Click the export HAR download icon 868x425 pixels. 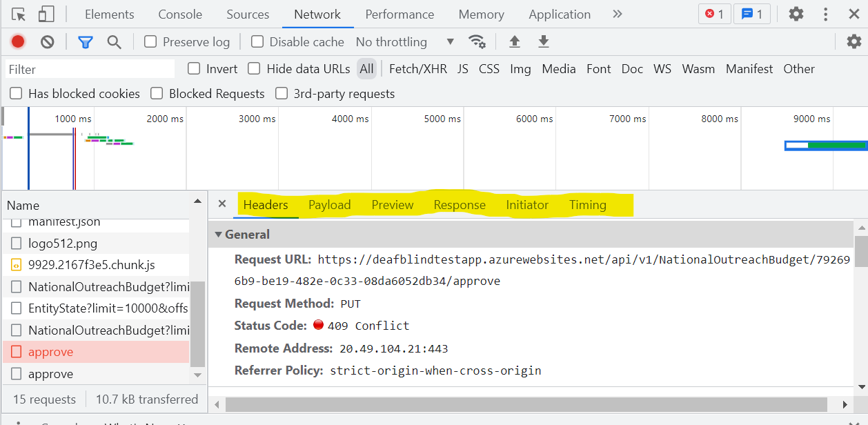tap(544, 42)
